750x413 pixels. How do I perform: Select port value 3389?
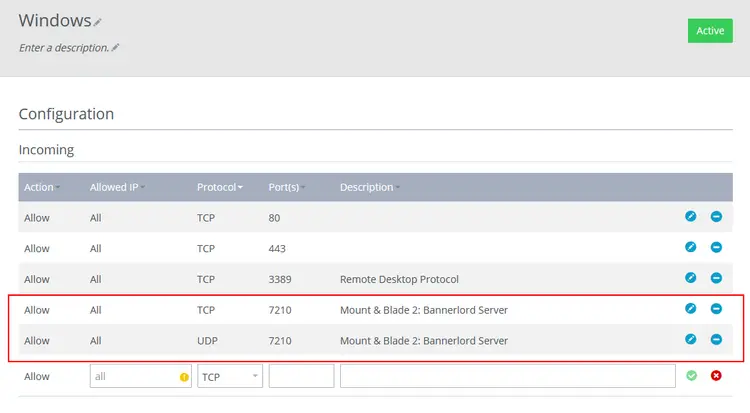click(x=280, y=279)
